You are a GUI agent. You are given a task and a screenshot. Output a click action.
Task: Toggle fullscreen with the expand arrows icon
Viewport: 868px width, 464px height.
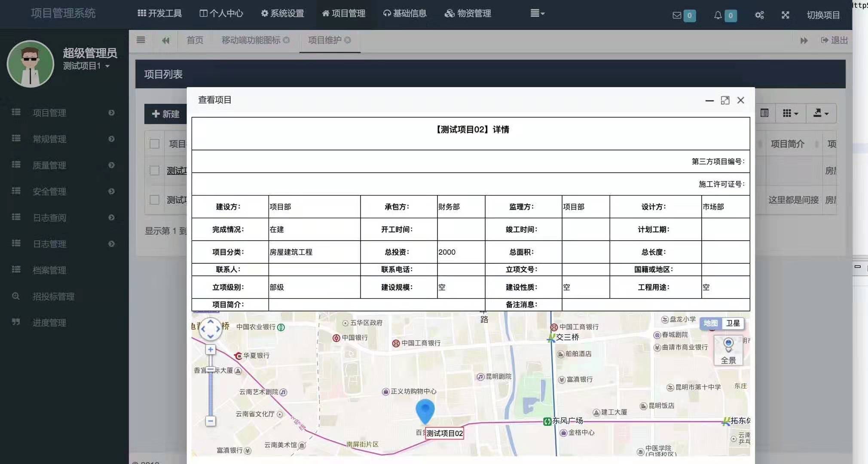pyautogui.click(x=785, y=15)
